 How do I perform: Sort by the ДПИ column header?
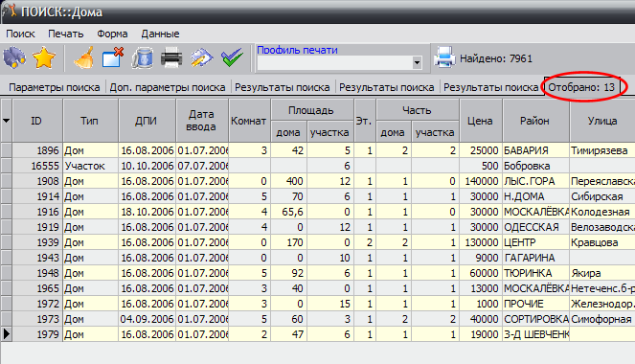(x=147, y=121)
